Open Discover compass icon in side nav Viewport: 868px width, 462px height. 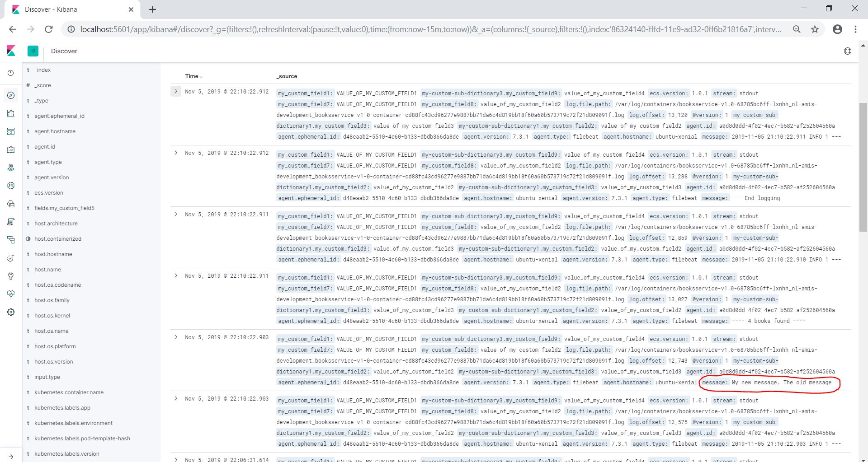(11, 95)
